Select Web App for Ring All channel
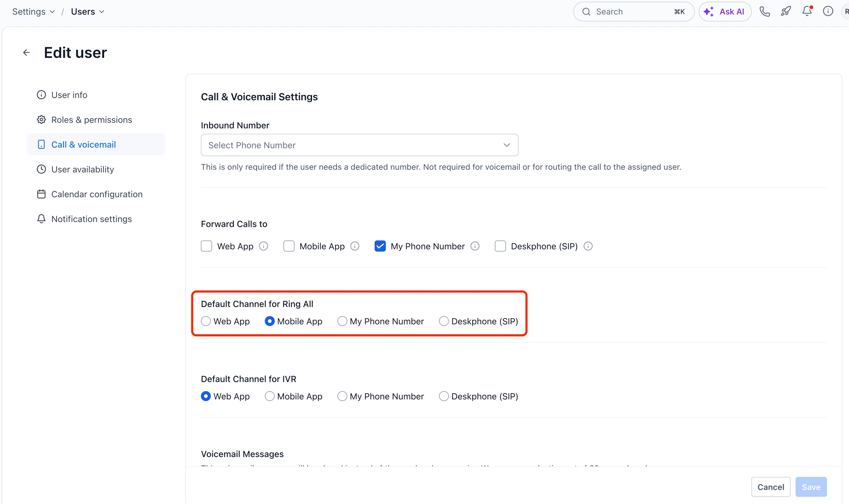 click(206, 321)
